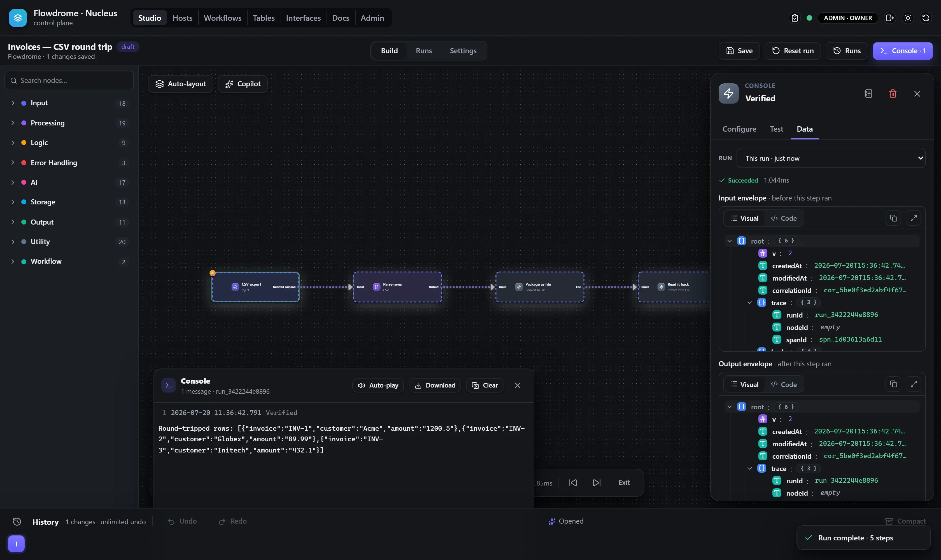Click the ADMIN · OWNER badge
This screenshot has width=941, height=560.
tap(848, 18)
